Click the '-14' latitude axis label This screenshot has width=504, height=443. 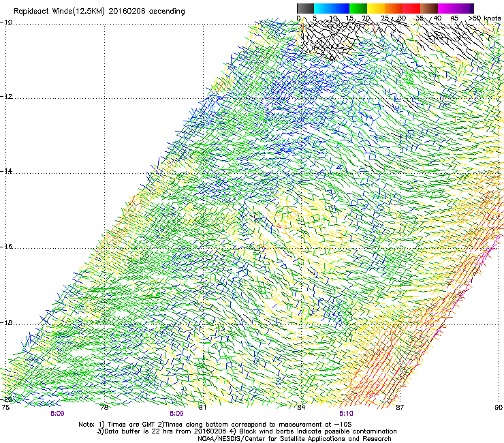coord(6,171)
